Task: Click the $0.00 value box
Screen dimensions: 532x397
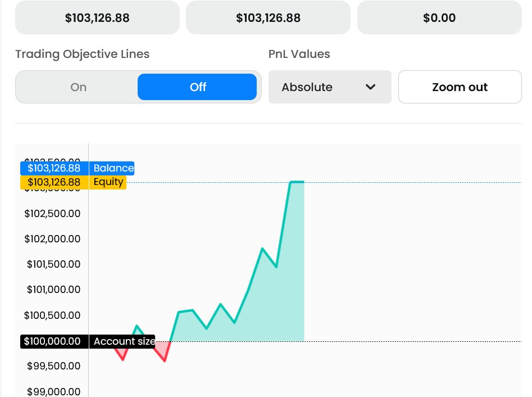Action: click(x=439, y=17)
